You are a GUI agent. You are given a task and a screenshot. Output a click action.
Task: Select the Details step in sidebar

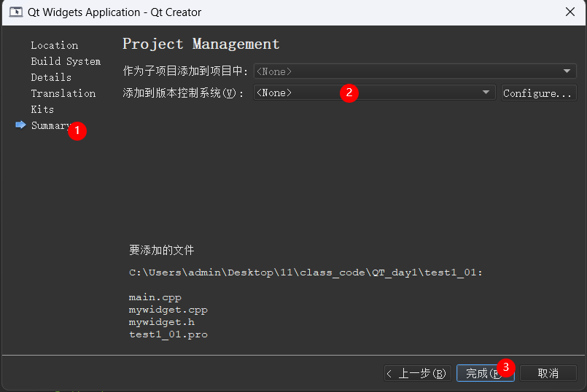click(51, 77)
